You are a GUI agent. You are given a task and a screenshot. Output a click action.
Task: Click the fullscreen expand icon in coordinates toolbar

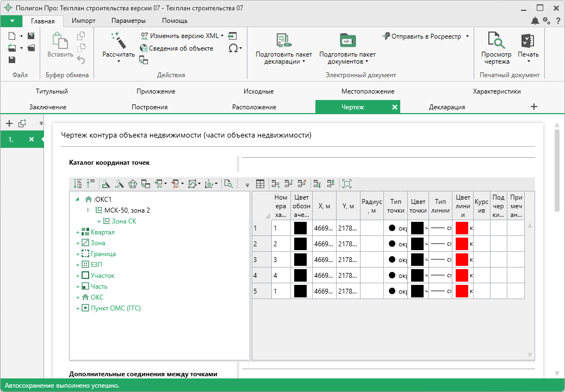pos(347,184)
